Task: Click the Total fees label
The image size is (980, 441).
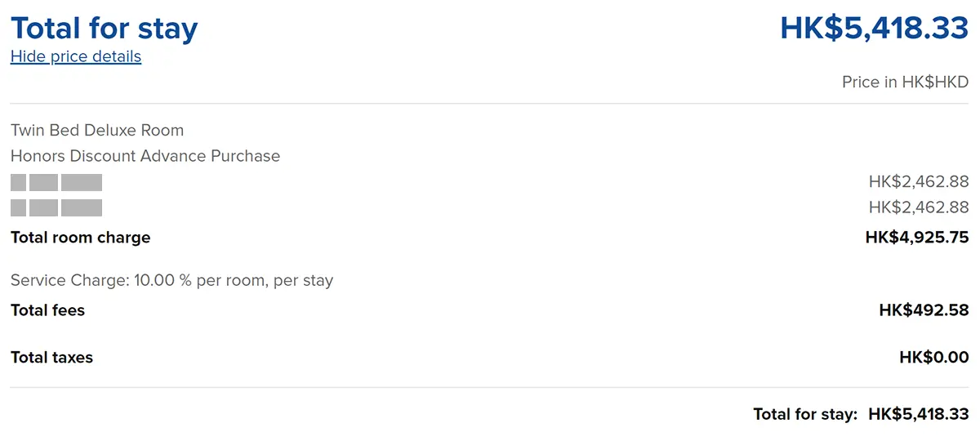Action: coord(48,310)
